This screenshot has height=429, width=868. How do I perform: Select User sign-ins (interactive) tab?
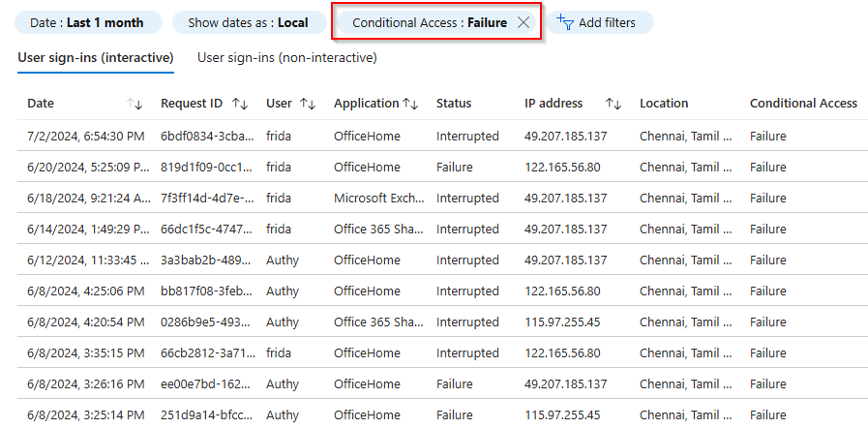(96, 58)
